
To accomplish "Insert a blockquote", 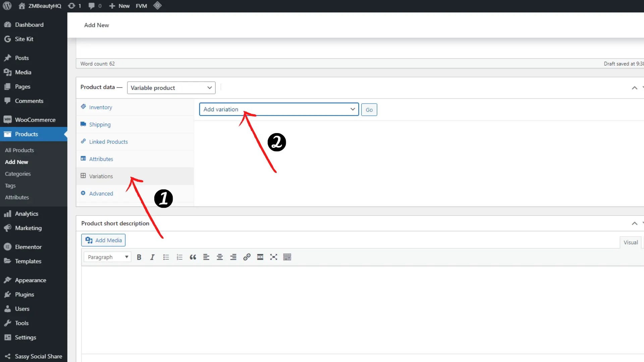I will click(x=193, y=257).
